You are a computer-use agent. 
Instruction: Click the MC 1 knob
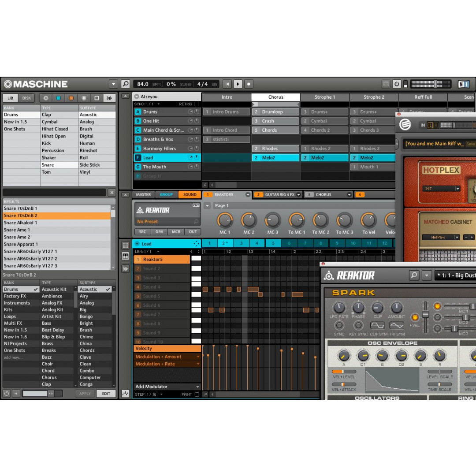point(225,220)
